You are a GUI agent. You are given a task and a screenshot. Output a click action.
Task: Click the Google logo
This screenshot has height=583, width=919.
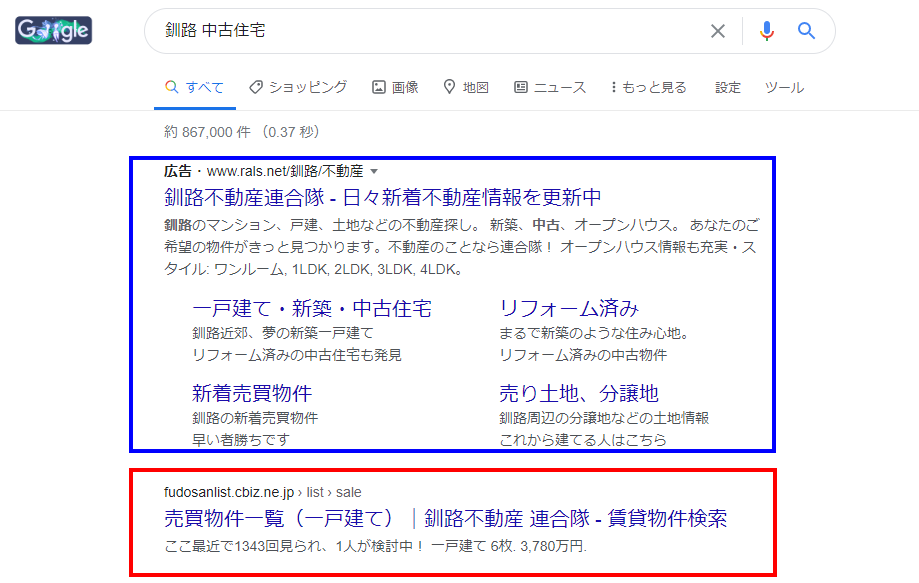point(54,31)
